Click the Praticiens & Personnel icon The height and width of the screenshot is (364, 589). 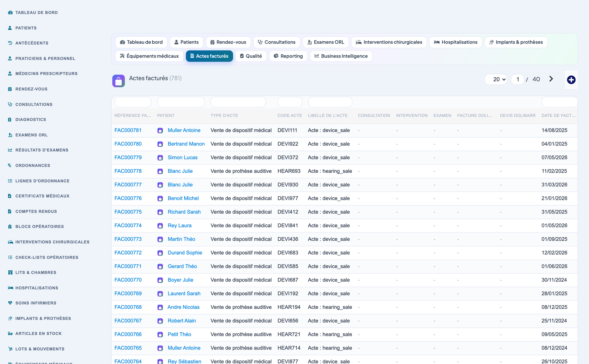[10, 58]
